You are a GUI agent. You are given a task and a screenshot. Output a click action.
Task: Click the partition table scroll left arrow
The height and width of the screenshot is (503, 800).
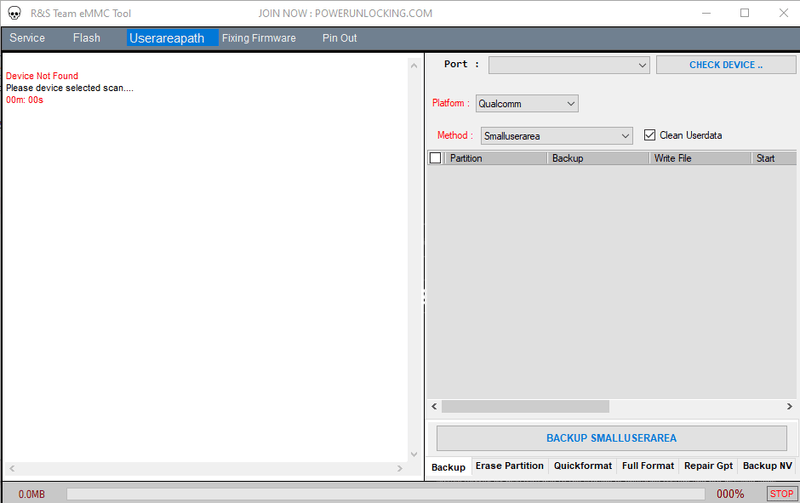(x=434, y=406)
